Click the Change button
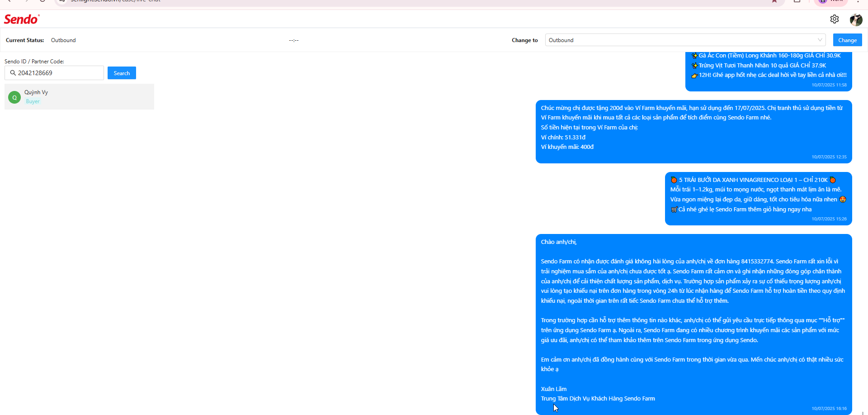 (x=847, y=40)
